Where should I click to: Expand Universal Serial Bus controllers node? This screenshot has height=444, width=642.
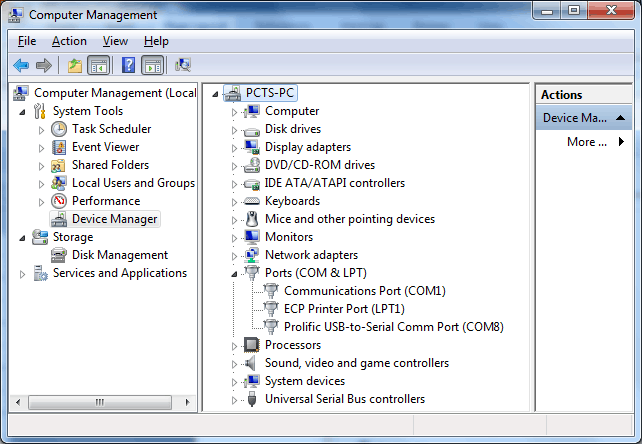pos(234,400)
